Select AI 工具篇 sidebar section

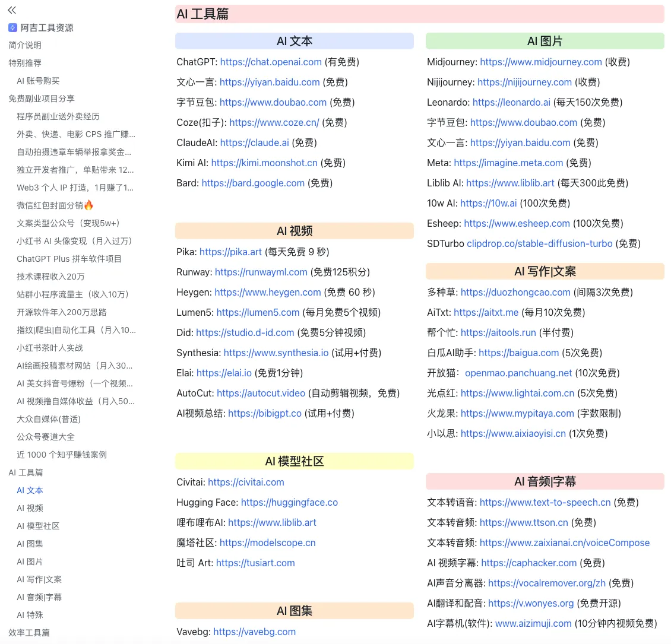tap(26, 472)
